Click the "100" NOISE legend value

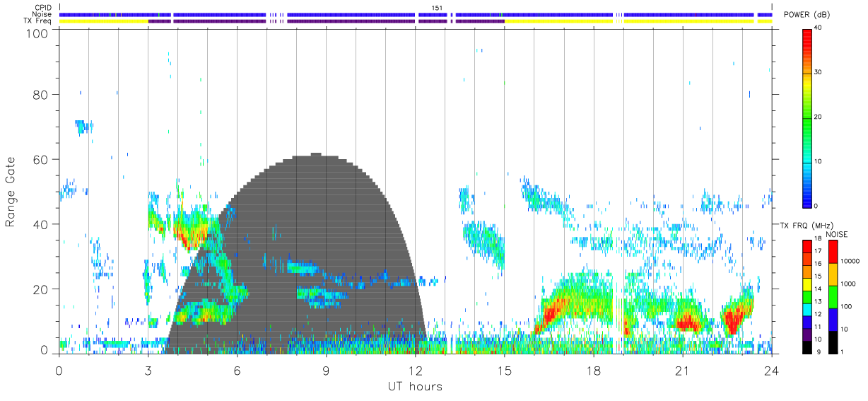pos(847,307)
